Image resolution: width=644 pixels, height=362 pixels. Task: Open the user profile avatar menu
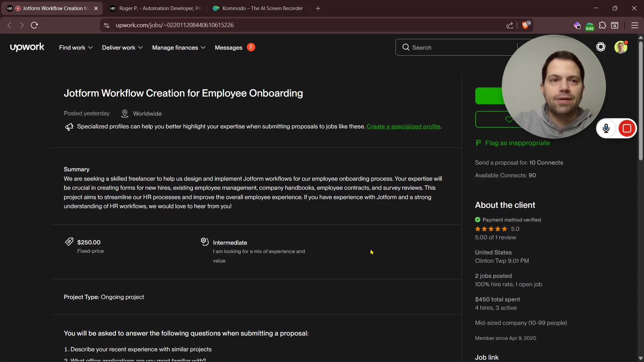click(x=621, y=47)
